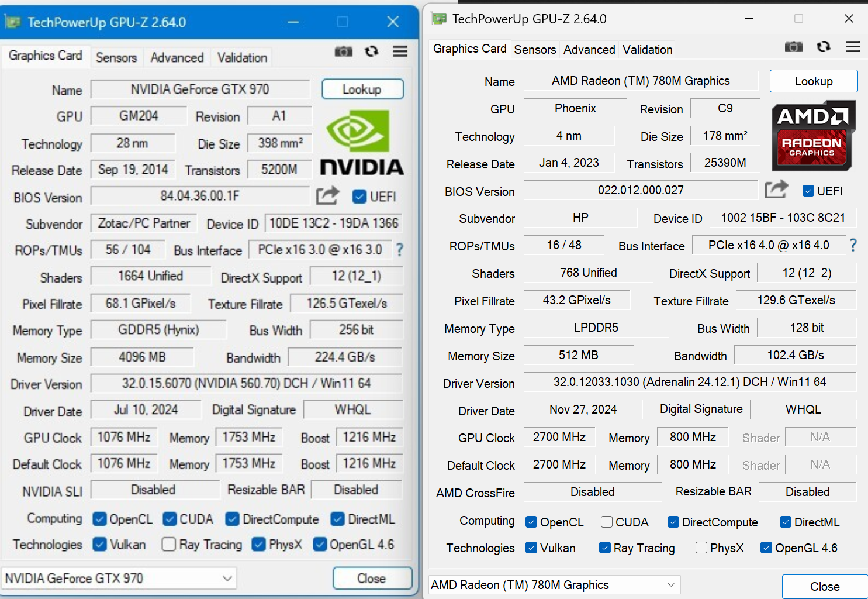The height and width of the screenshot is (599, 868).
Task: Toggle CUDA checkbox in Radeon 780M window
Action: (x=607, y=522)
